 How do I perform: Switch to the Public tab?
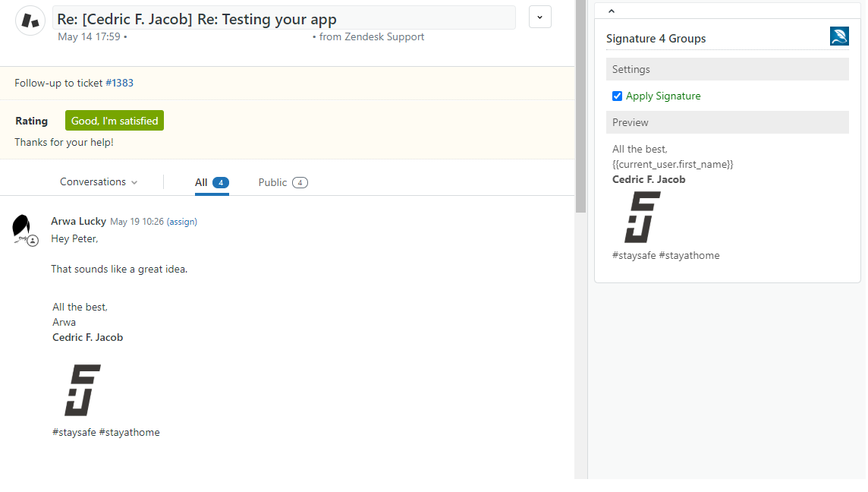point(282,182)
